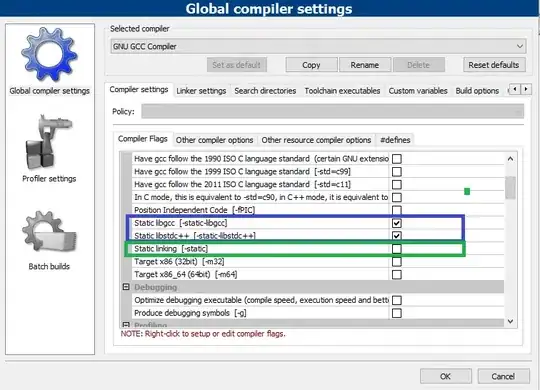Switch to the Search directories tab
This screenshot has height=390, width=540.
[x=265, y=91]
